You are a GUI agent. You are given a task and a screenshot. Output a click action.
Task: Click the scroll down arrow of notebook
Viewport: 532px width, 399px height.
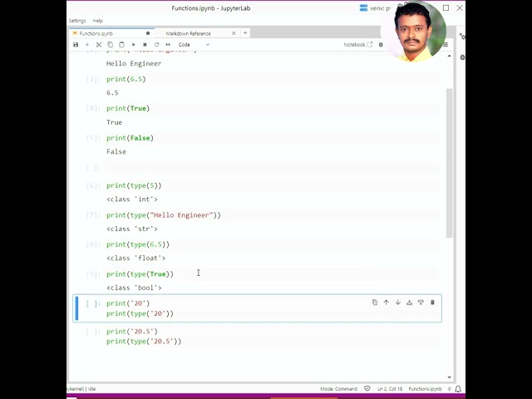(450, 377)
